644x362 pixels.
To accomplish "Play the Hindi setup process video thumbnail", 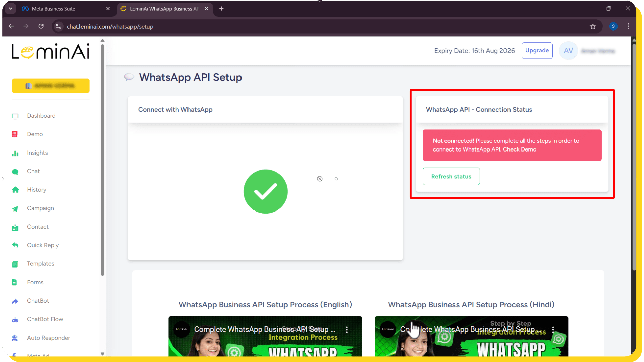I will [471, 339].
